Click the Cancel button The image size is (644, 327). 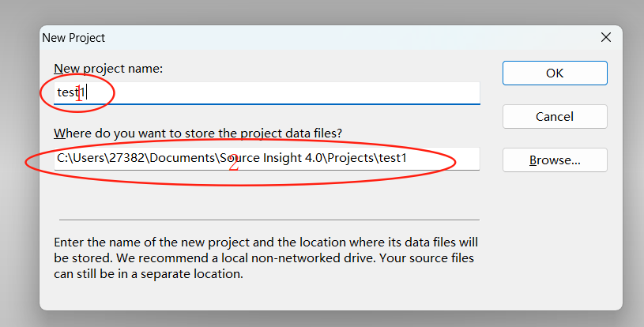point(555,117)
